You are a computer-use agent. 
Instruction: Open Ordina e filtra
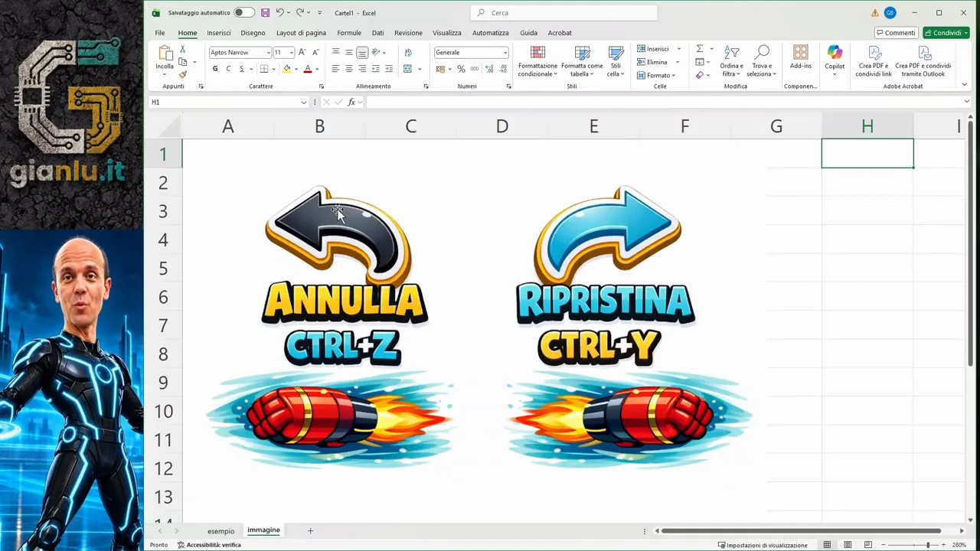pyautogui.click(x=731, y=61)
